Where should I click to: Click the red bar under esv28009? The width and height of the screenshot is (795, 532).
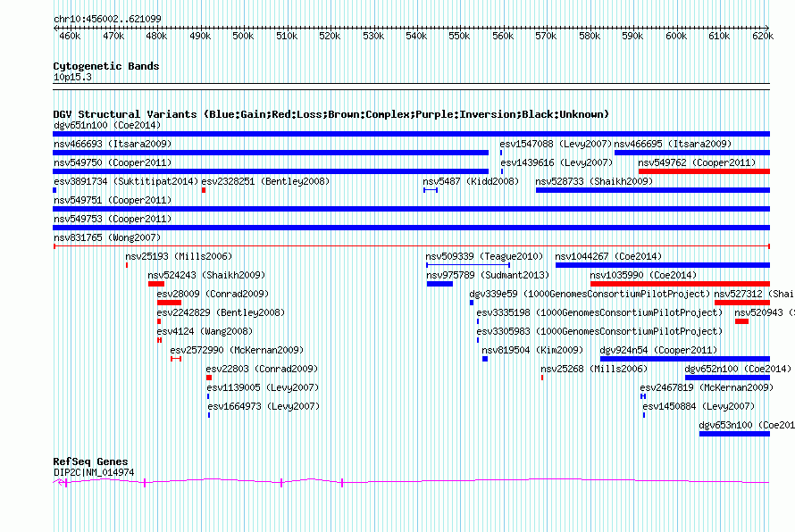169,303
